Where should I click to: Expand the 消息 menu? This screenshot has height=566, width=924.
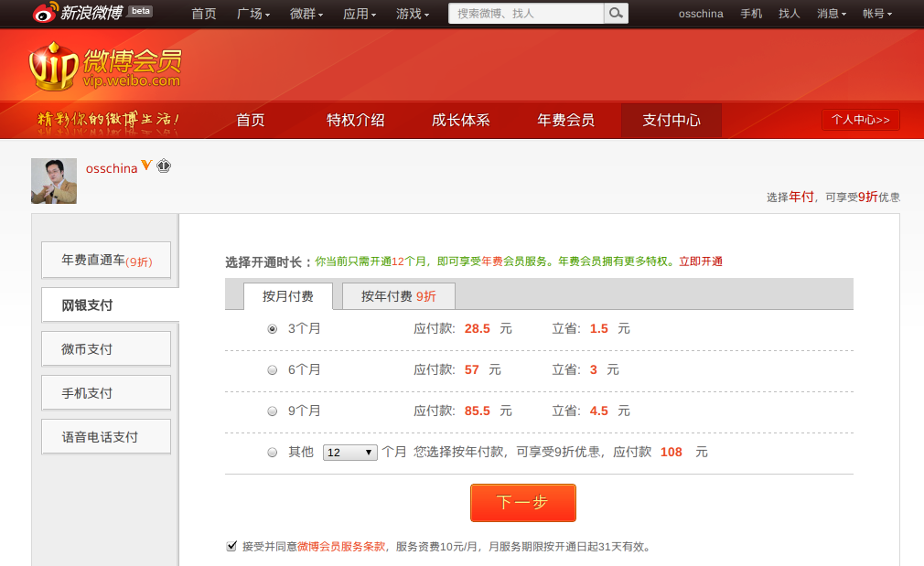click(832, 14)
